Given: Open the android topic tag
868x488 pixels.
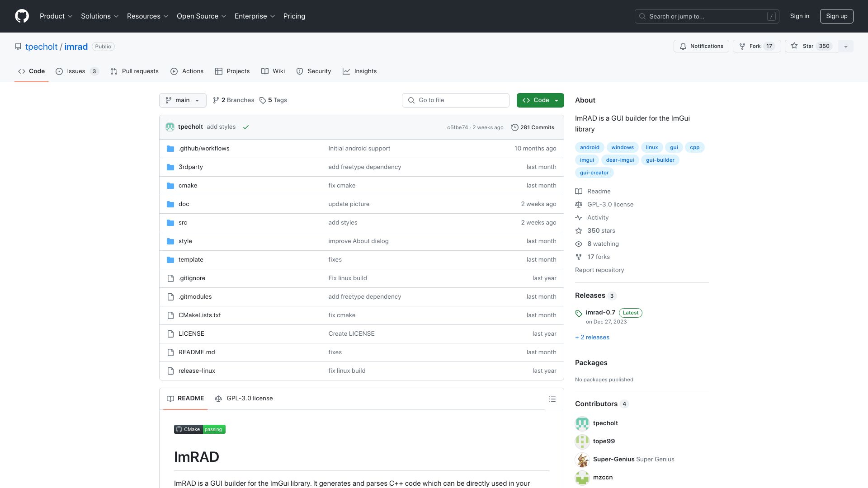Looking at the screenshot, I should (590, 147).
